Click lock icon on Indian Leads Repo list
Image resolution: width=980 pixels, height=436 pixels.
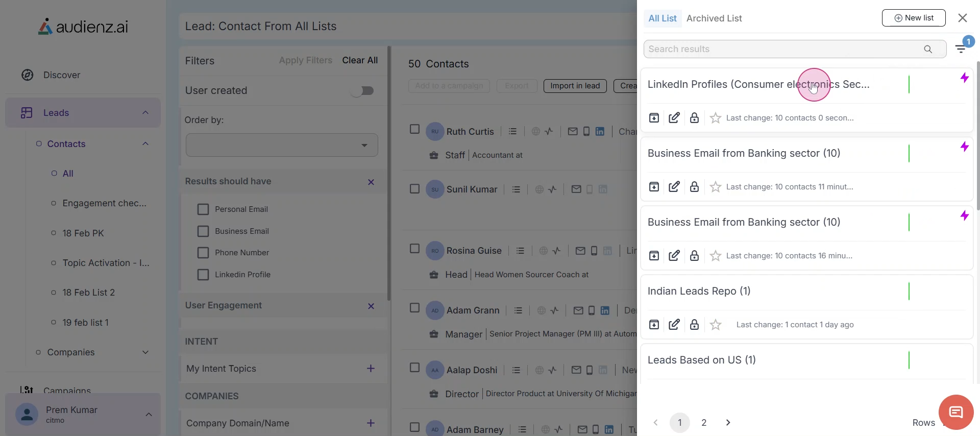point(694,325)
